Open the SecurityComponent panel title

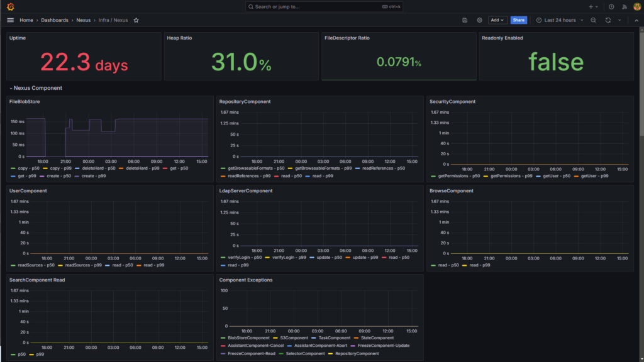pyautogui.click(x=452, y=101)
